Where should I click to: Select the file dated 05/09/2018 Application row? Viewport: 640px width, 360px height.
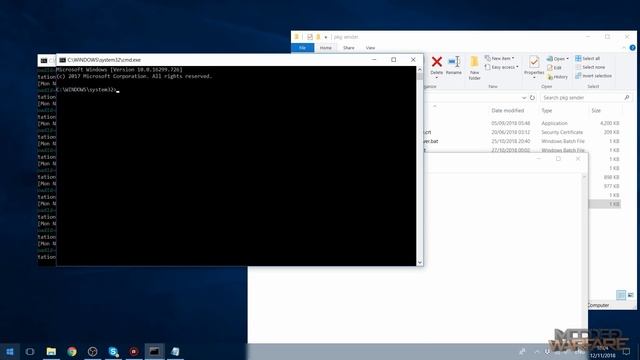click(x=522, y=123)
